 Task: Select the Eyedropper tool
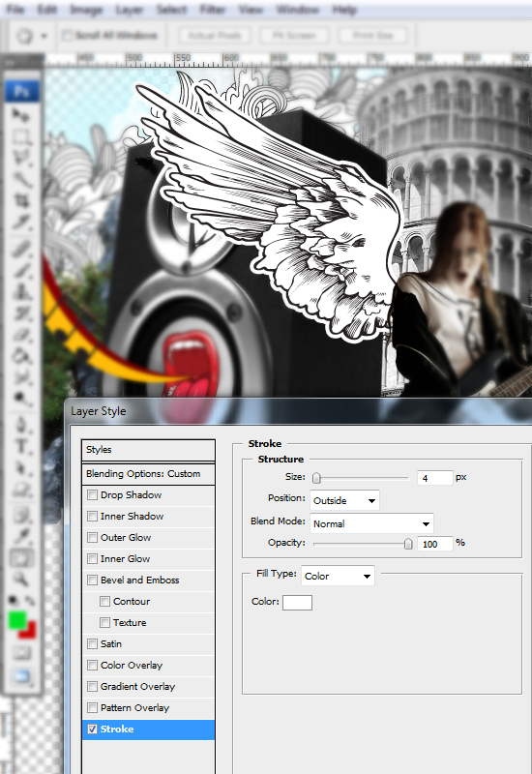(x=20, y=537)
